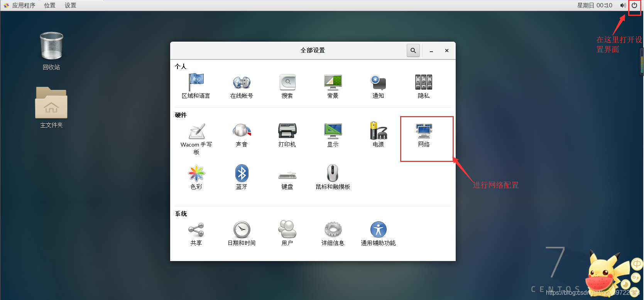
Task: Open the 位置 menu
Action: (x=50, y=5)
